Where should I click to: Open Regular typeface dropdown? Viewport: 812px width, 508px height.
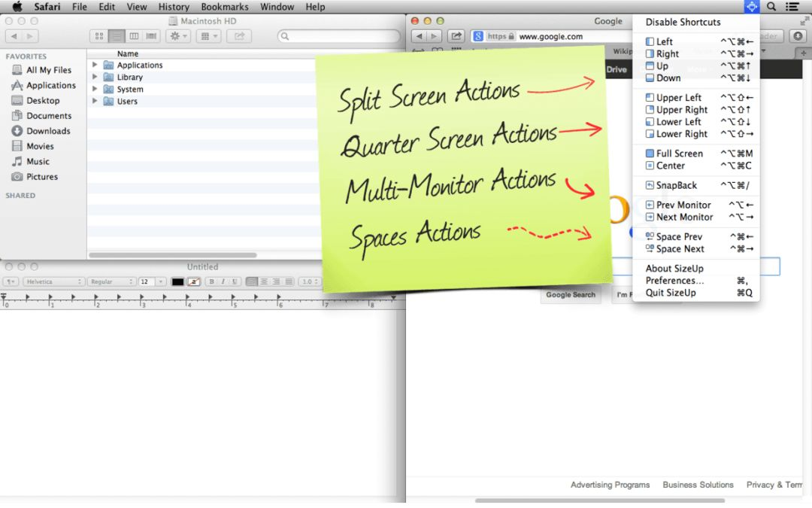coord(111,281)
